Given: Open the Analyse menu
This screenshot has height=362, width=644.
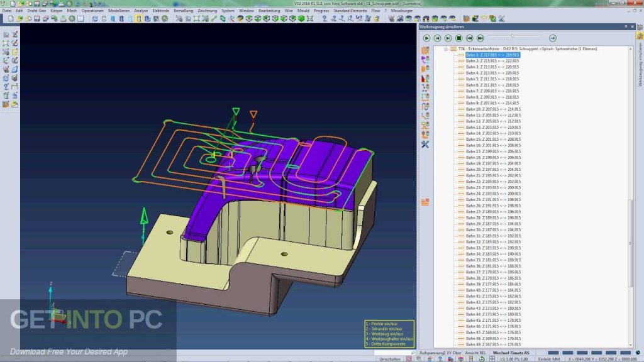Looking at the screenshot, I should coord(141,11).
